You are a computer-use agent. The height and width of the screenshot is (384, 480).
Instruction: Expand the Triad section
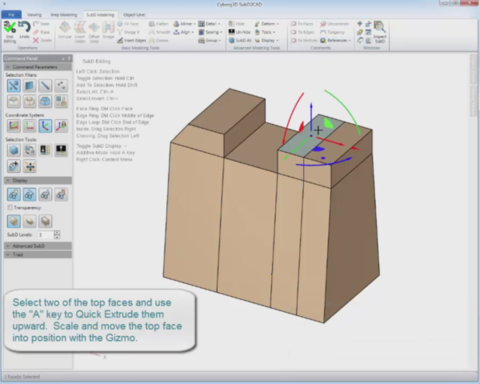click(x=38, y=255)
